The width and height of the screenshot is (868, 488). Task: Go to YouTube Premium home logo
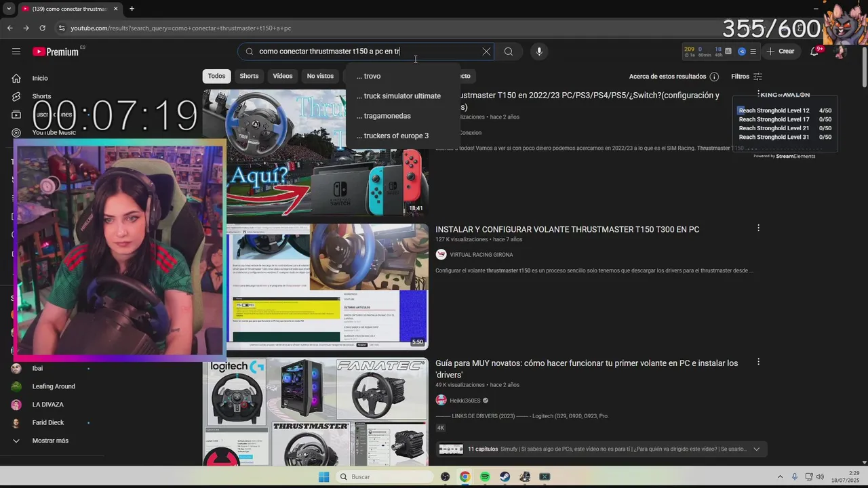(56, 52)
